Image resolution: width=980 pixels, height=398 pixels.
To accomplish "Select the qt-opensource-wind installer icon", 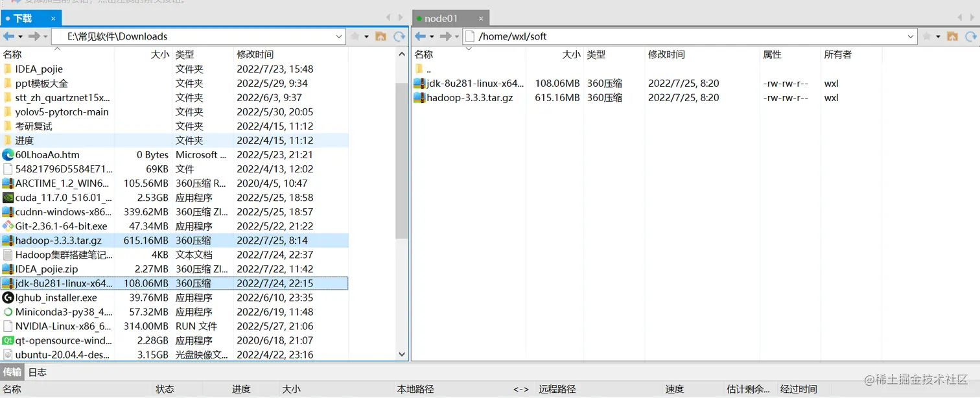I will click(x=8, y=340).
